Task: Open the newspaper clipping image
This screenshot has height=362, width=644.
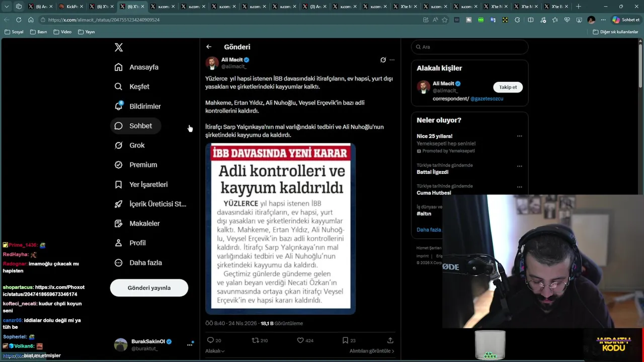Action: click(280, 229)
